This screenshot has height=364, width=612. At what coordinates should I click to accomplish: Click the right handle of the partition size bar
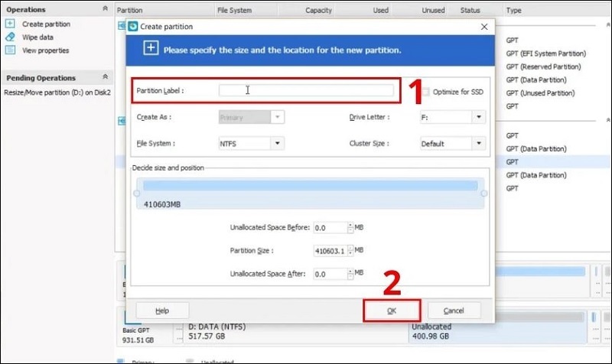click(483, 193)
